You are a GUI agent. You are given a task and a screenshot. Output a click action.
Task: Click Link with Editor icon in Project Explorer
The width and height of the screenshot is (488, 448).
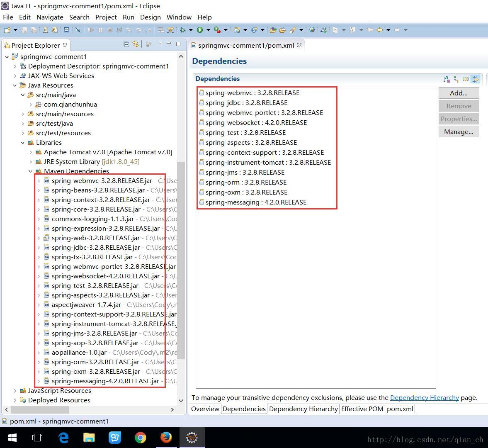[136, 44]
